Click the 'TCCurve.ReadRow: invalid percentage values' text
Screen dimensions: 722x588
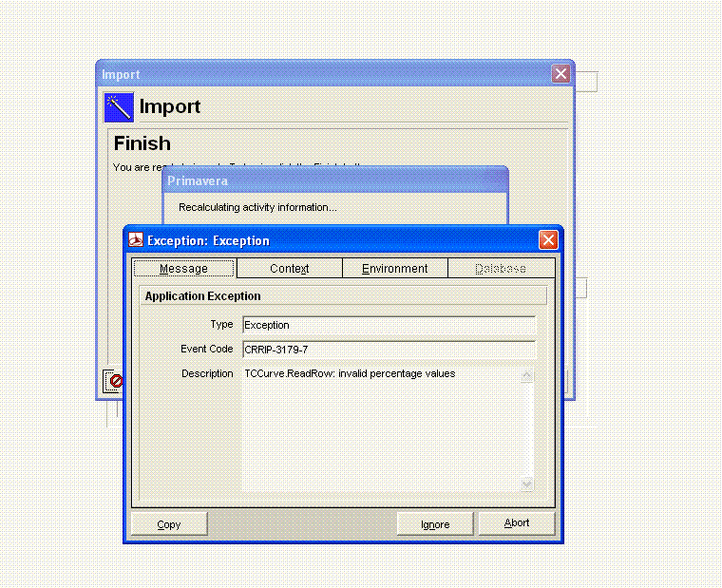tap(350, 373)
